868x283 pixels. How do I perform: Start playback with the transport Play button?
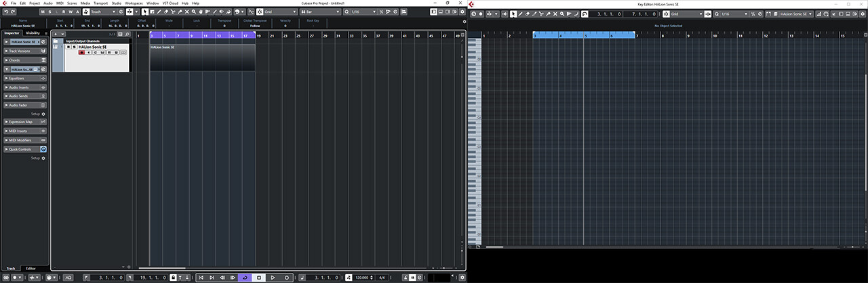point(273,278)
